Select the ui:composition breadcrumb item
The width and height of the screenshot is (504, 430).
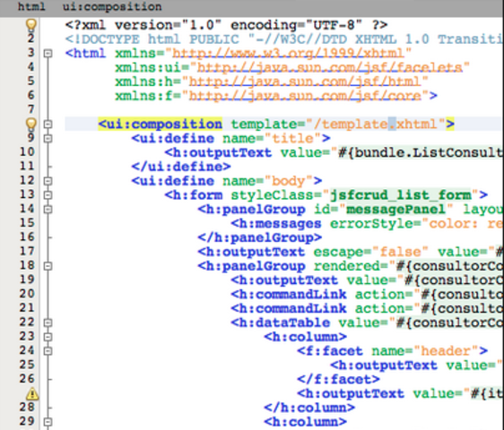(112, 6)
